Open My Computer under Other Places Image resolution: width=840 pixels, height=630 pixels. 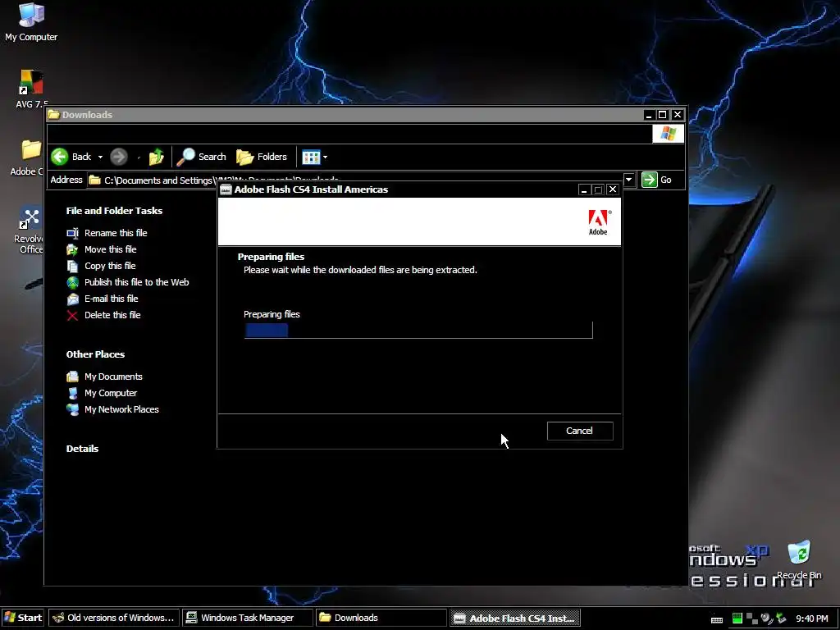point(111,393)
